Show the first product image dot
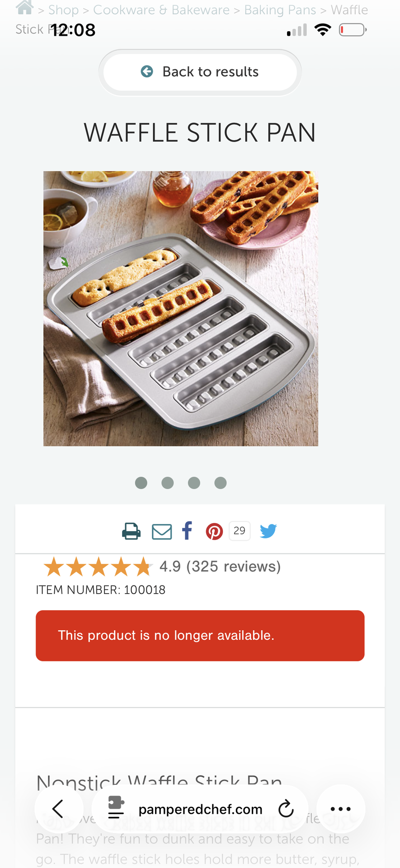 click(141, 483)
